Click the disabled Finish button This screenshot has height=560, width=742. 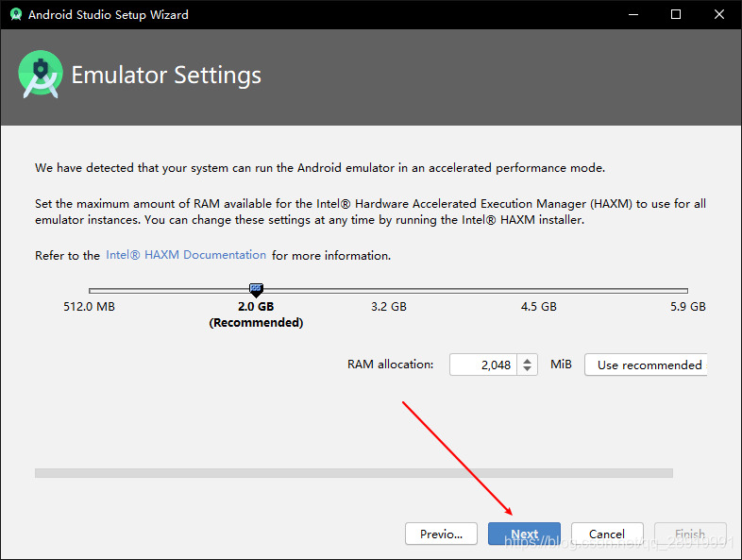point(690,534)
